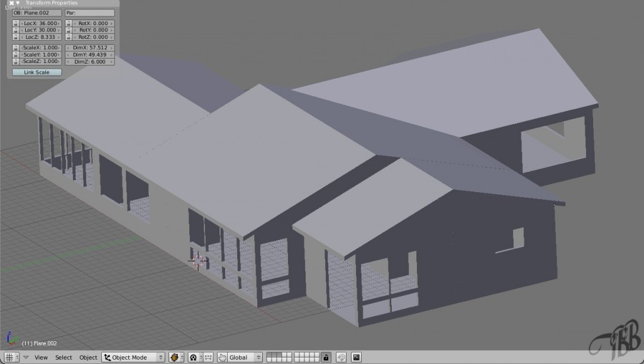Click the LocY: 30.000 value field
This screenshot has width=644, height=364.
point(41,30)
